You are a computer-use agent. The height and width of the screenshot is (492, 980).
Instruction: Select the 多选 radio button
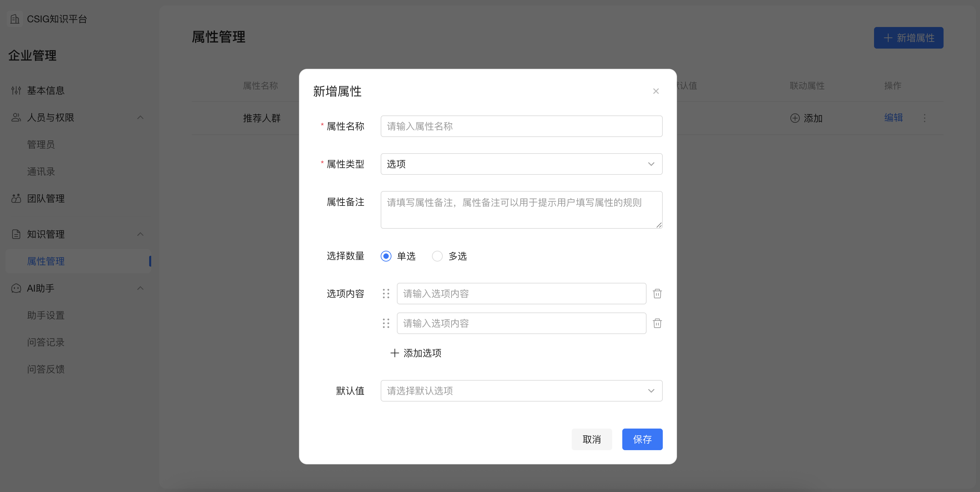[437, 256]
